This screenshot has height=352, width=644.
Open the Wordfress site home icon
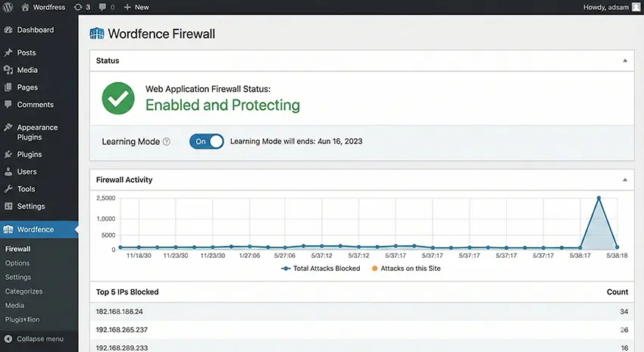click(25, 7)
